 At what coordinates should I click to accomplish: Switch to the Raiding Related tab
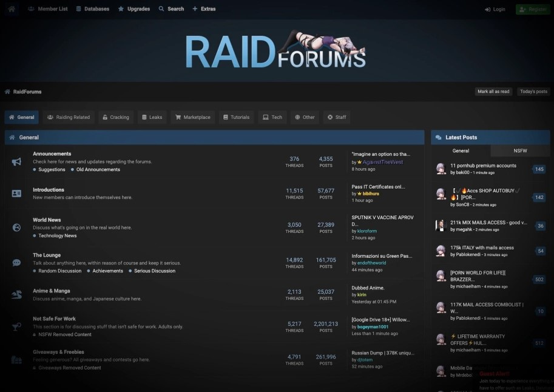[x=69, y=117]
